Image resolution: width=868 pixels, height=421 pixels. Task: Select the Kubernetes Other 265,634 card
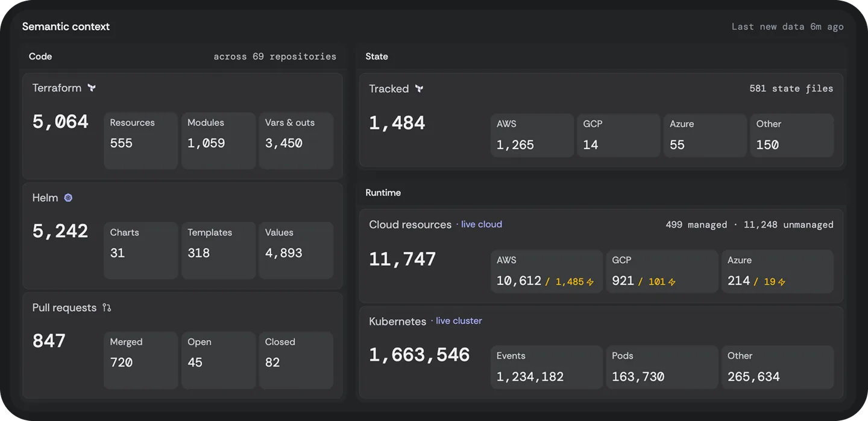point(778,367)
